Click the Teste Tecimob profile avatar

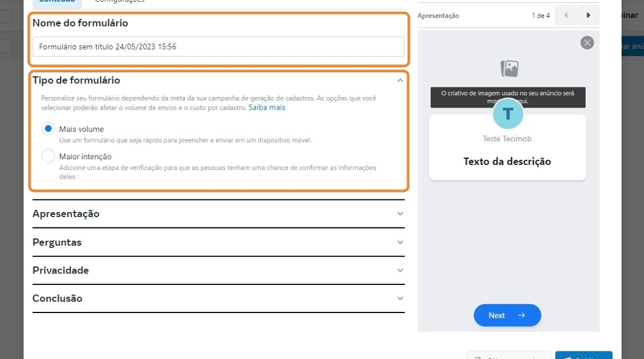pos(508,114)
